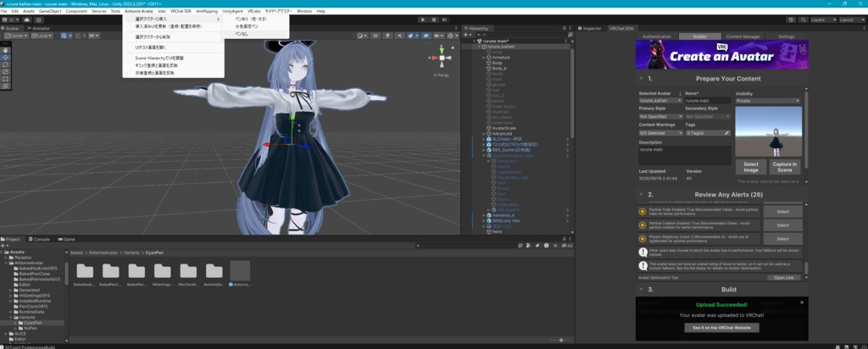Open the Authentication tab in SDK
868x349 pixels.
point(657,36)
